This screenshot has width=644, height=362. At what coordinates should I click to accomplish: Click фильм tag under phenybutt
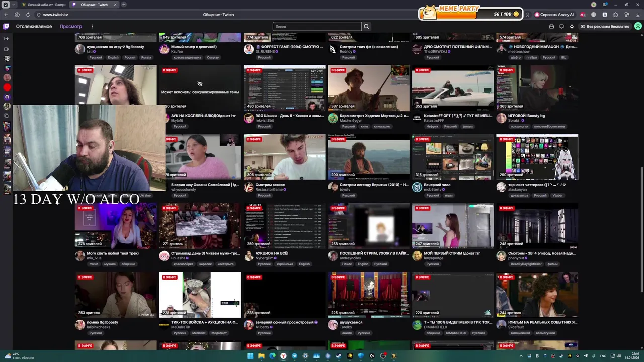click(552, 264)
